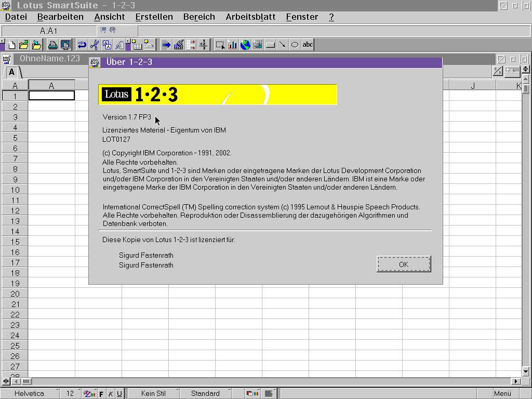Image resolution: width=532 pixels, height=399 pixels.
Task: Click the abc text block tool
Action: click(x=308, y=45)
